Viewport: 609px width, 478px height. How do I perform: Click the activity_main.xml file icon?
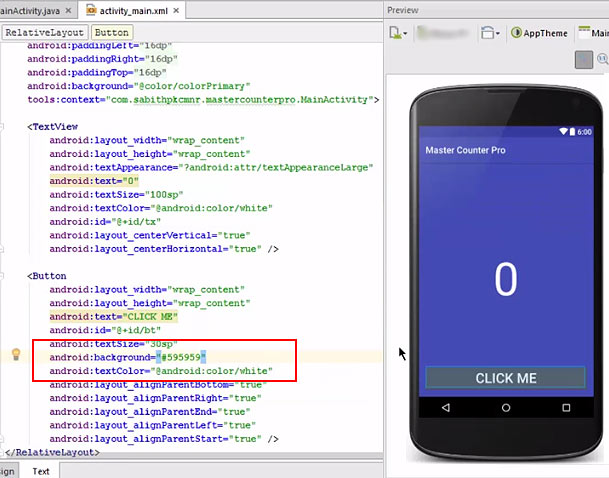[92, 9]
